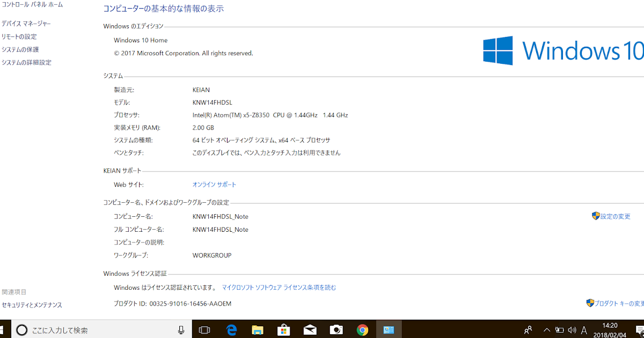Click processor value Intel(R) Atom(TM) x5-Z8350
This screenshot has width=644, height=338.
pos(270,115)
